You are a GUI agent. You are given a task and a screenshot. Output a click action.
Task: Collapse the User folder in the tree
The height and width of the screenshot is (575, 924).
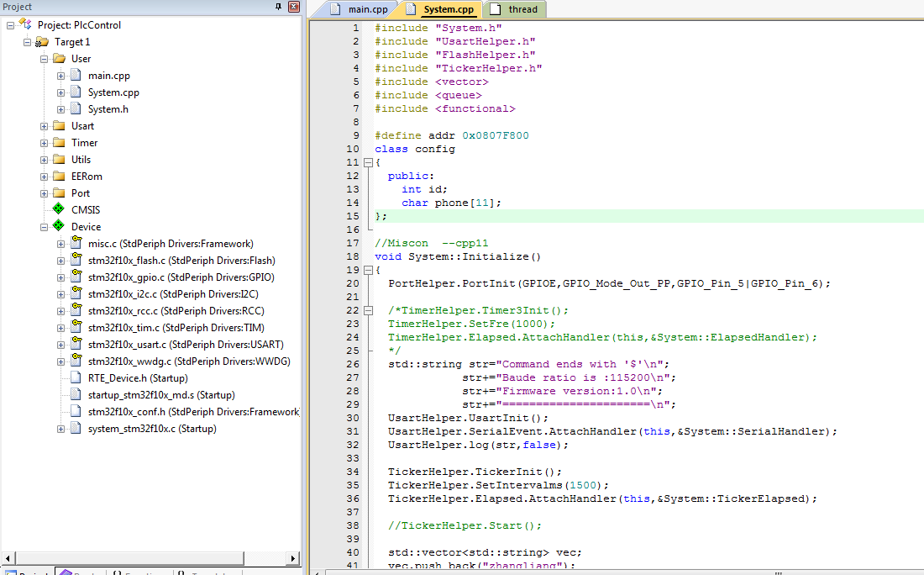coord(44,59)
